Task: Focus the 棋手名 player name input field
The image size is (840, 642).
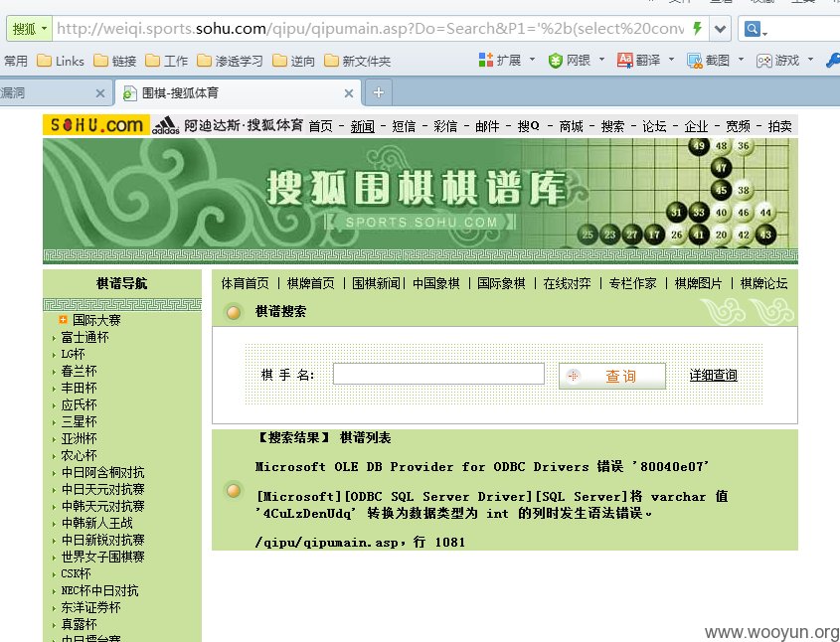Action: pyautogui.click(x=438, y=374)
